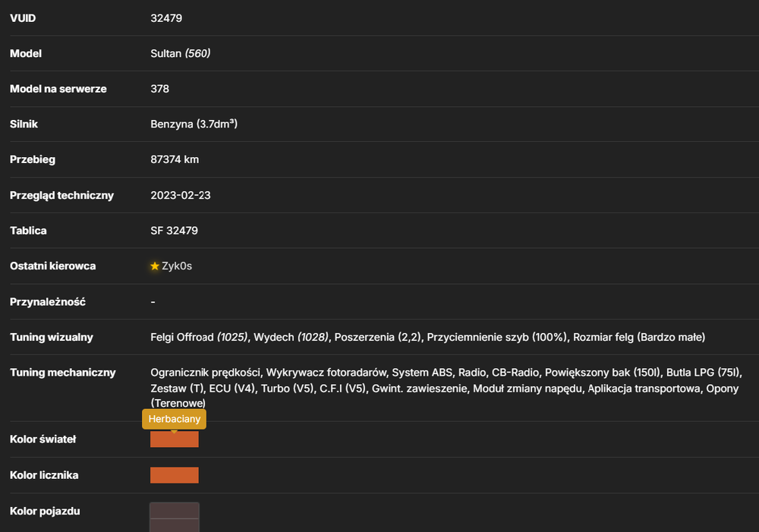Click the Kolor pojazdu label

click(x=45, y=512)
